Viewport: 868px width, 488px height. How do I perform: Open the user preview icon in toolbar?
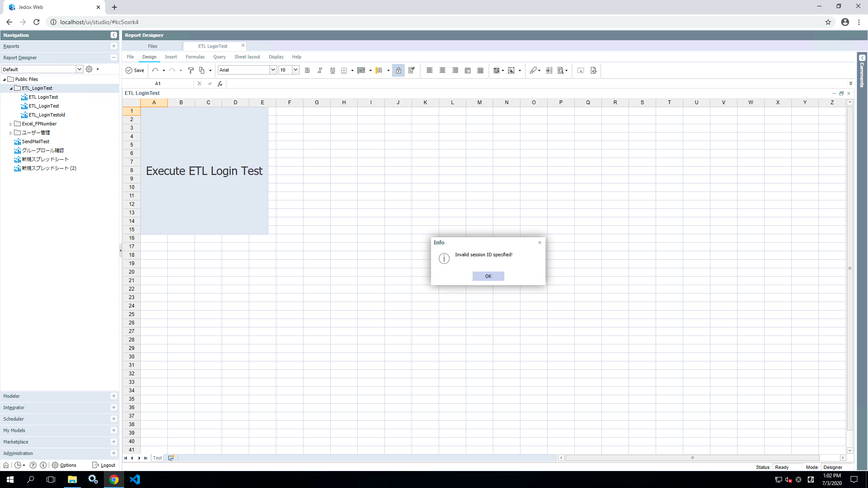593,70
